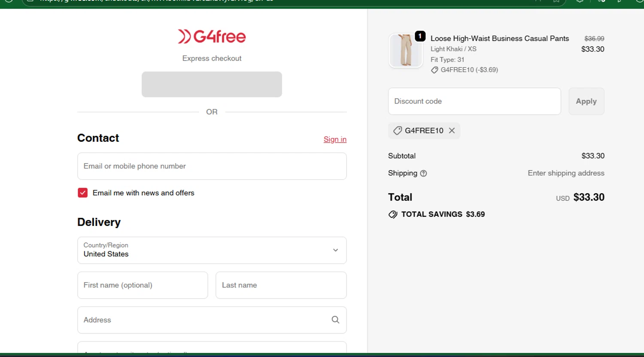Click the TOTAL SAVINGS $3.69 text

[x=443, y=214]
